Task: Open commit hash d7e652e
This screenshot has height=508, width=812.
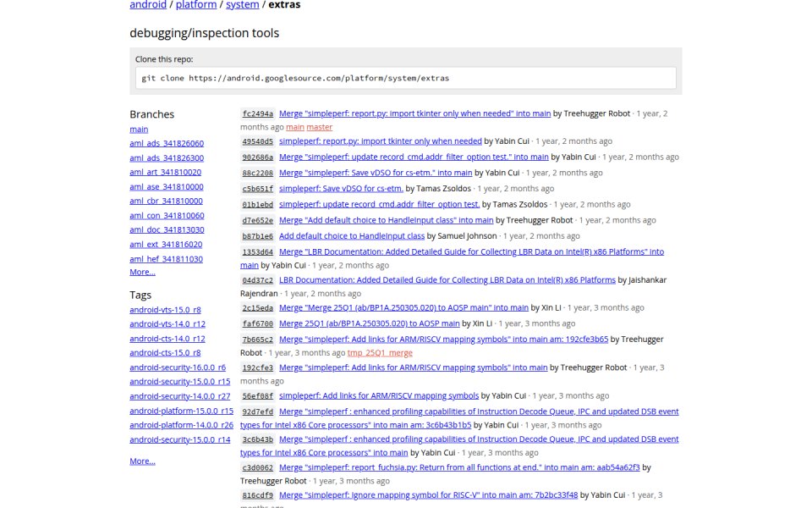Action: pyautogui.click(x=257, y=220)
